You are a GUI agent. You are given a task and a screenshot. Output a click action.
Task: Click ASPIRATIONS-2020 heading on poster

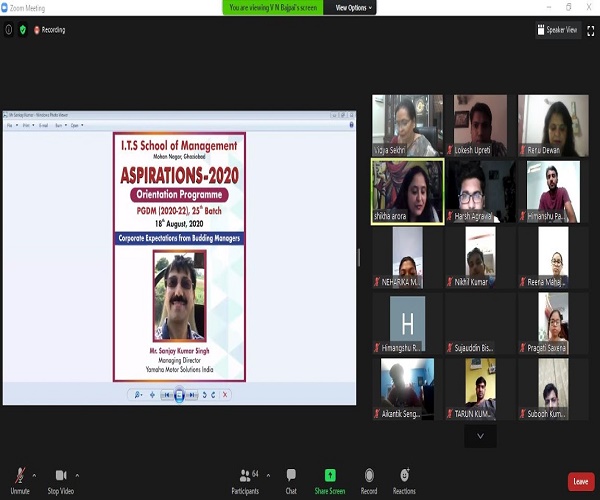[x=179, y=175]
